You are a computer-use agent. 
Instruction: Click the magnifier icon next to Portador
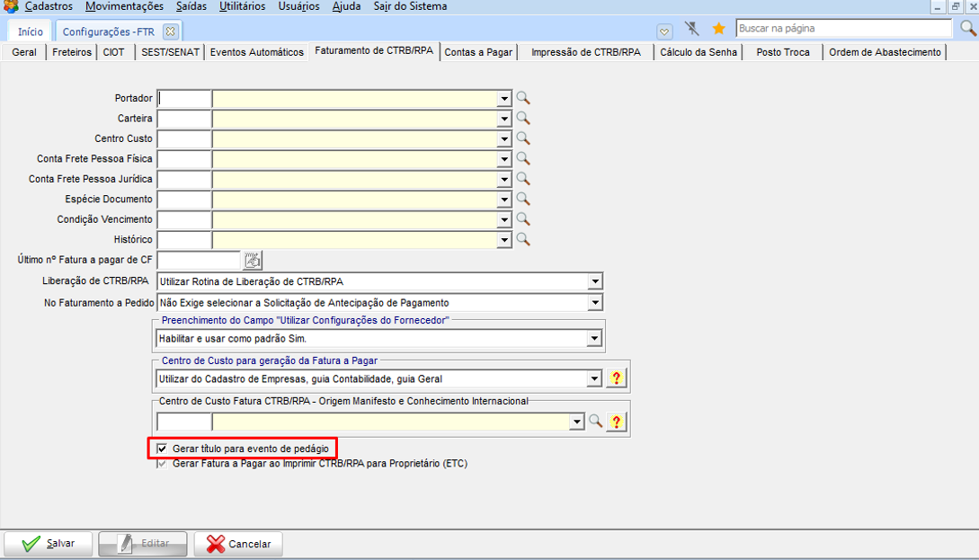(523, 98)
